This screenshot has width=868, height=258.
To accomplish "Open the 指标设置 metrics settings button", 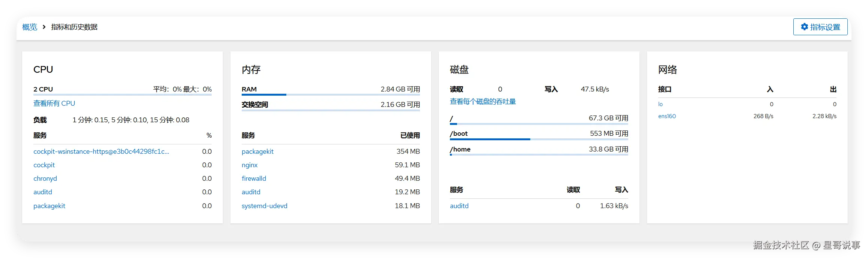I will [820, 27].
